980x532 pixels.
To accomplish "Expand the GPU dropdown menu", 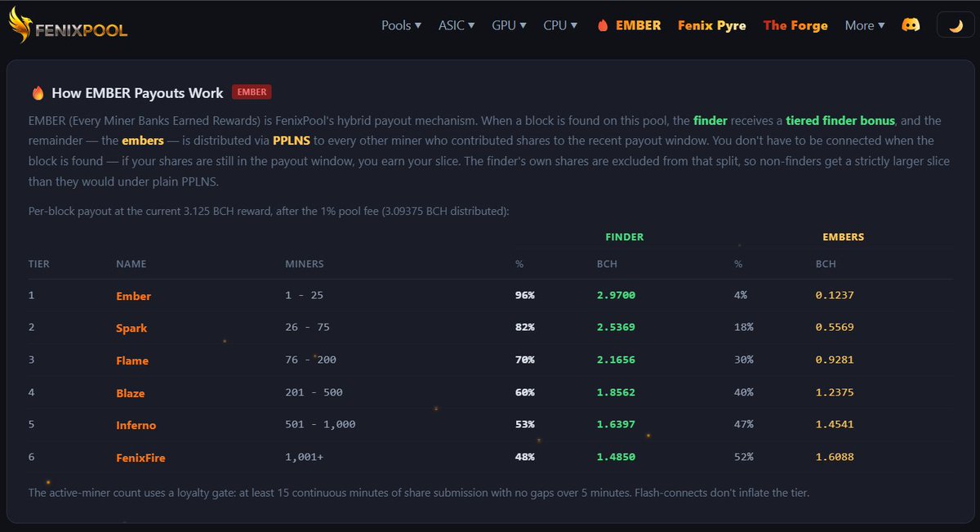I will 509,25.
